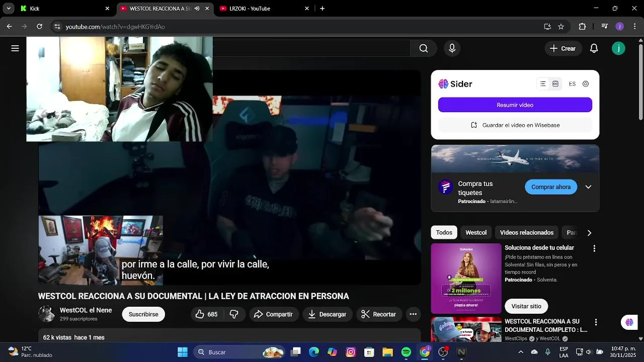Open Instagram from taskbar
The height and width of the screenshot is (362, 644).
(x=351, y=352)
